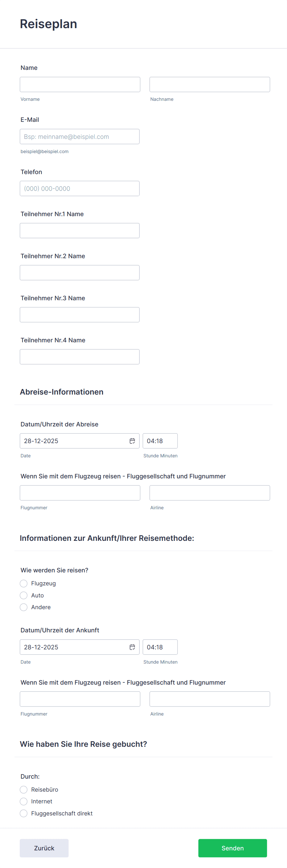Click the Teilnehmer Nr.1 Name field
This screenshot has height=868, width=287.
pos(79,230)
